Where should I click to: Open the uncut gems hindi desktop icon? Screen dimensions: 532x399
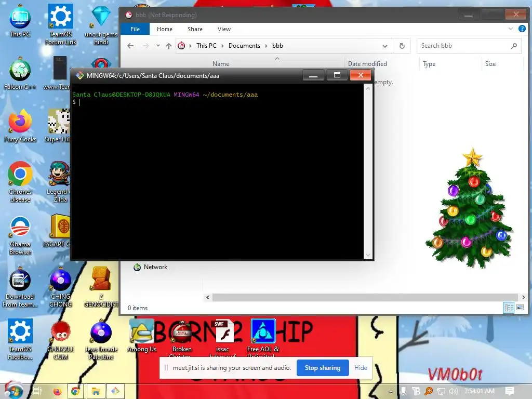pyautogui.click(x=101, y=24)
